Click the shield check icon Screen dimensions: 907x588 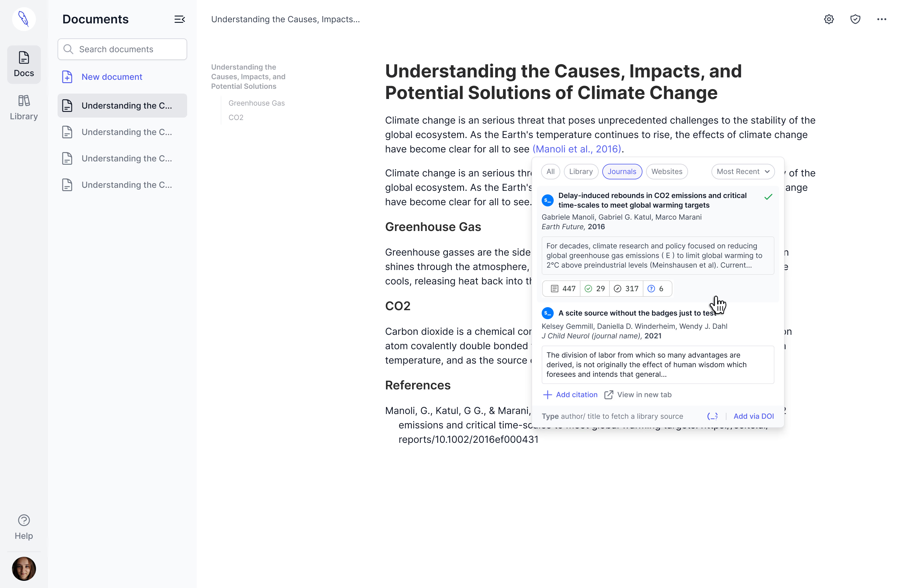coord(855,19)
